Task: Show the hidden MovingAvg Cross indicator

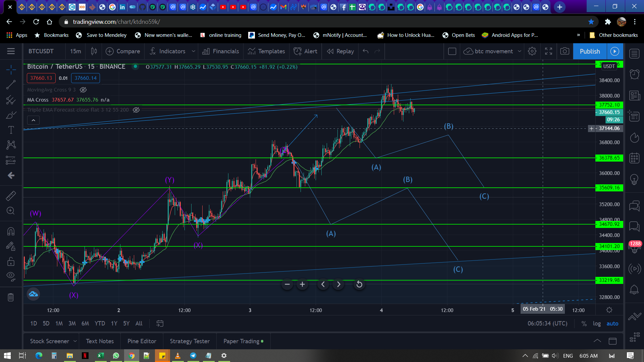Action: [x=83, y=90]
